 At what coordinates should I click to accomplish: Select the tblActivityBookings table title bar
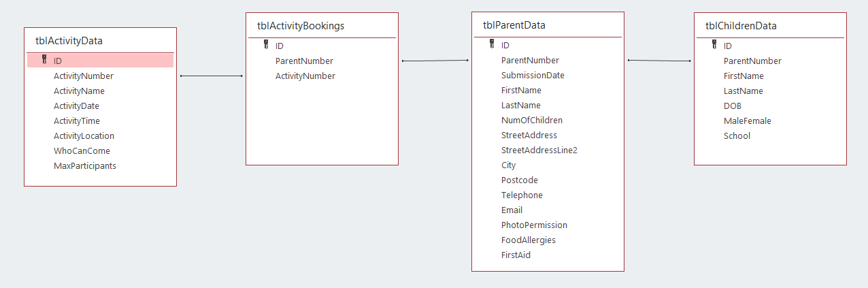(x=301, y=26)
